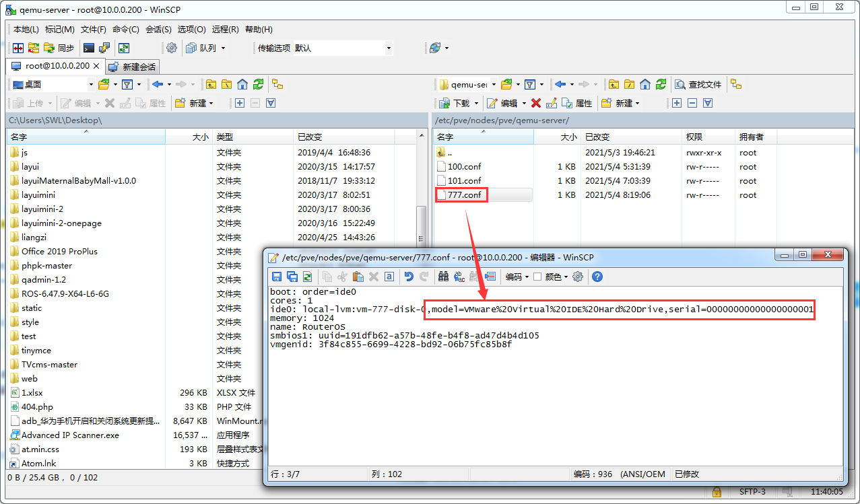The image size is (860, 504).
Task: Click the 同步 synchronize button
Action: tap(59, 48)
